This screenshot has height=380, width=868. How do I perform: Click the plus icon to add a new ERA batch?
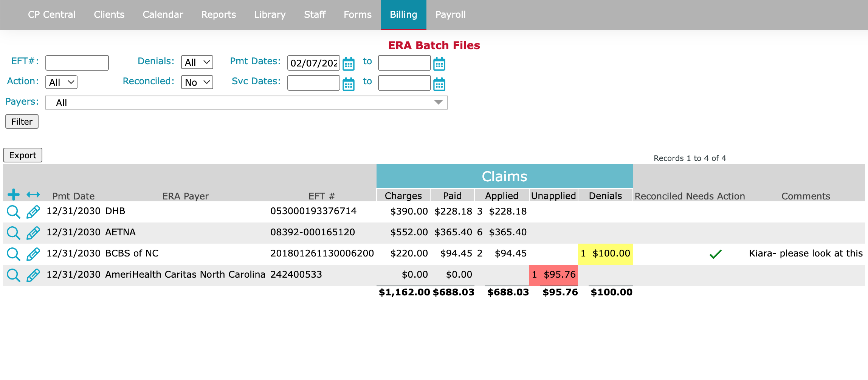point(13,194)
